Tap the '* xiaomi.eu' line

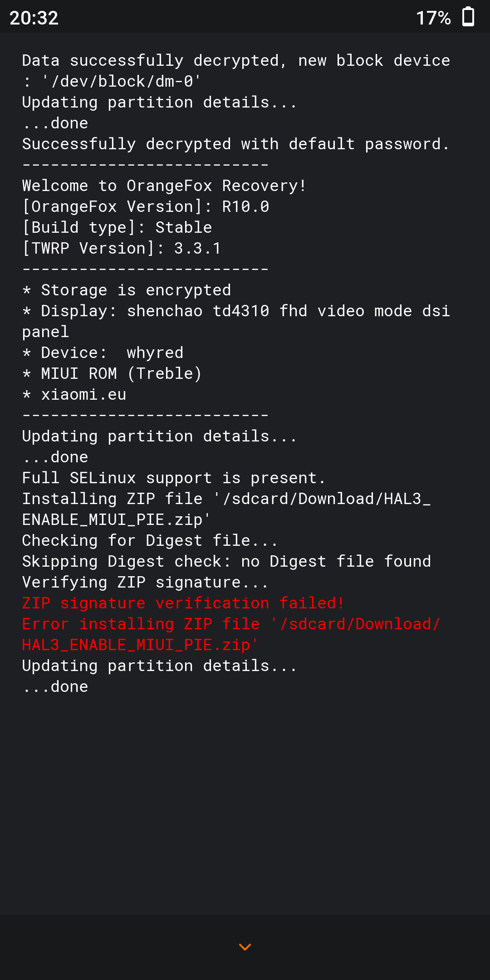74,394
